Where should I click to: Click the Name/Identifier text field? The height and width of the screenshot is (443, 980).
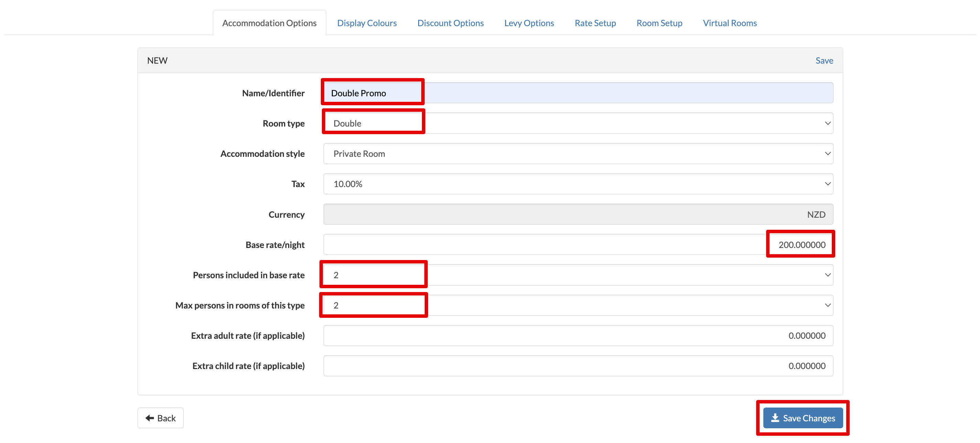(x=578, y=93)
